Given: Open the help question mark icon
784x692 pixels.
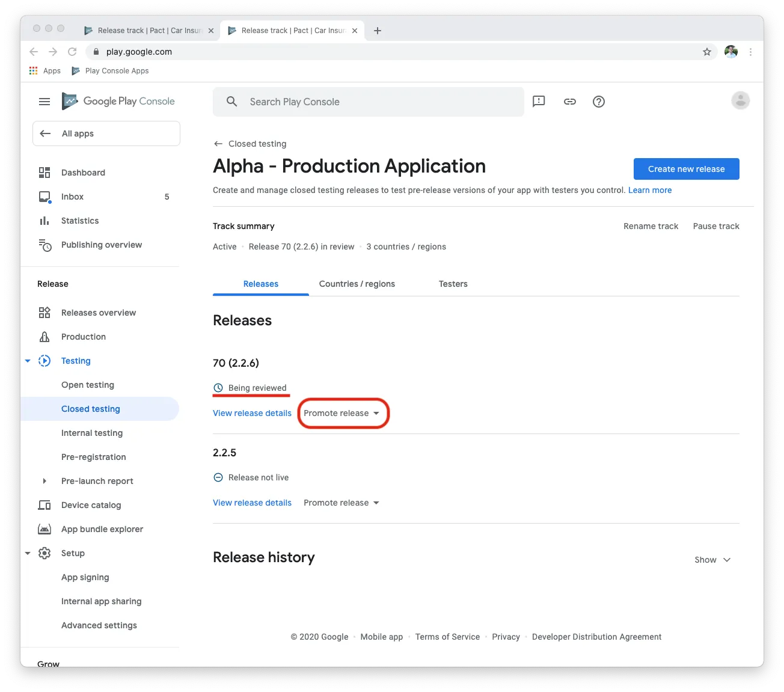Looking at the screenshot, I should pyautogui.click(x=598, y=102).
